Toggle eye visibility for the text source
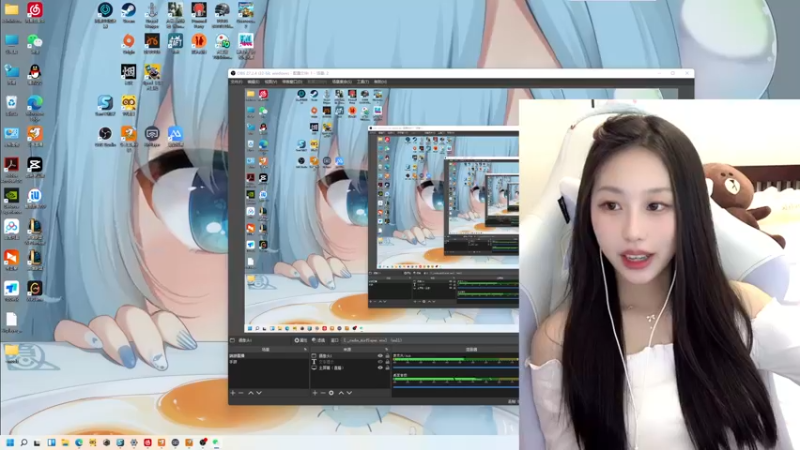Screen dimensions: 800x450 pyautogui.click(x=380, y=362)
